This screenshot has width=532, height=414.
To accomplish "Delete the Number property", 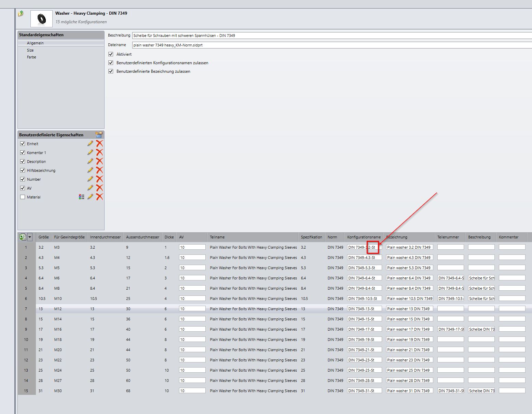I will coord(99,179).
